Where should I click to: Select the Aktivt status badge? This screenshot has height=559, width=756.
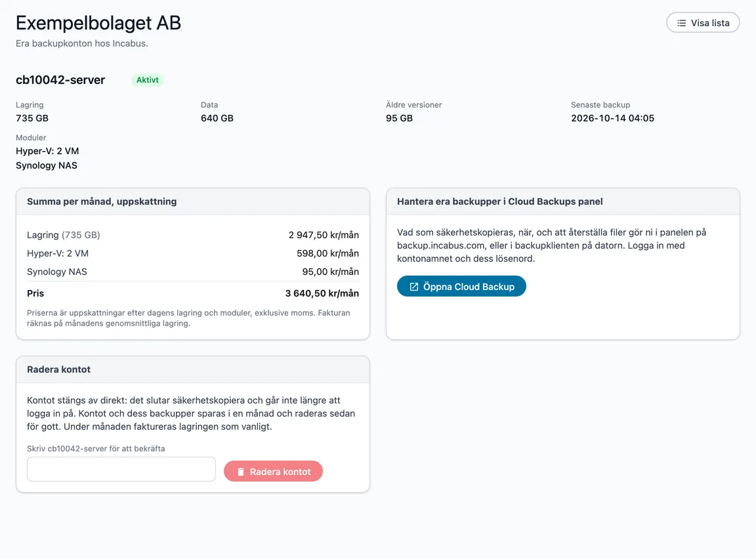pos(148,80)
